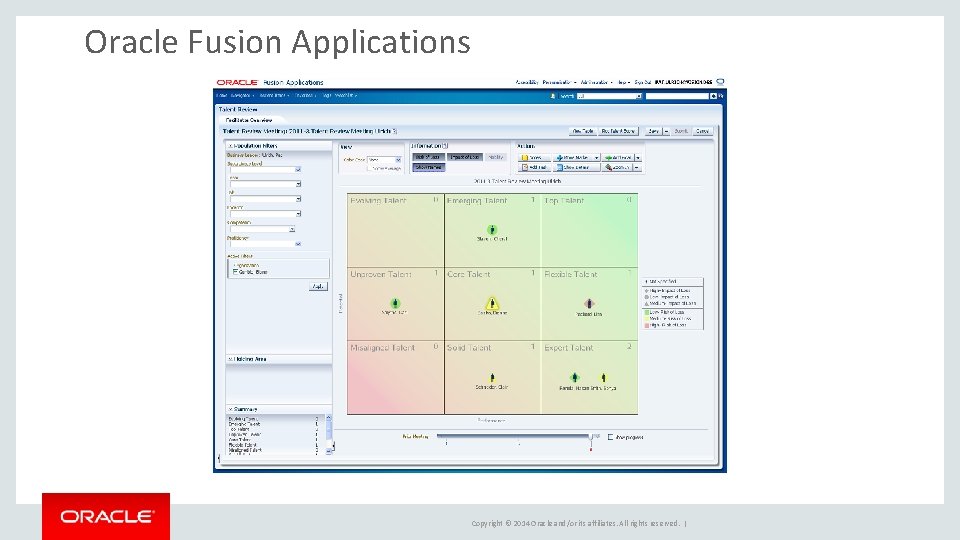Viewport: 960px width, 540px height.
Task: Open the Competencies filter dropdown
Action: 292,229
